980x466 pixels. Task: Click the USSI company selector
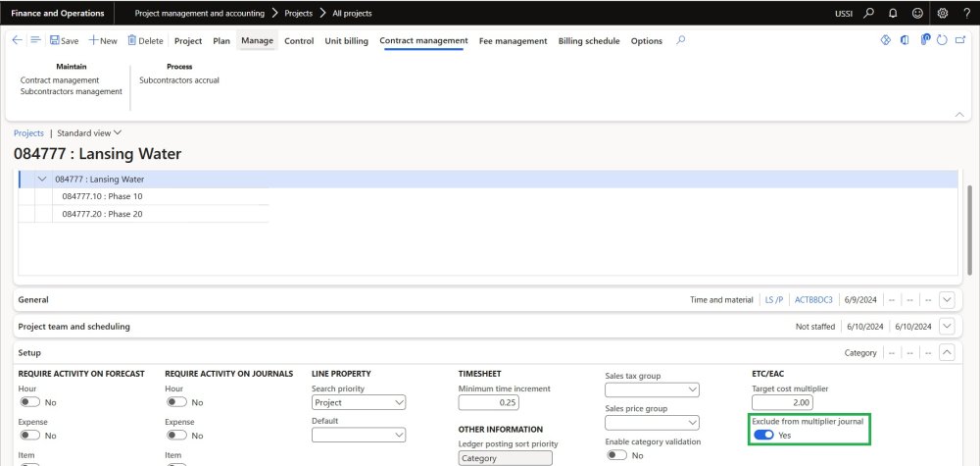pyautogui.click(x=843, y=13)
